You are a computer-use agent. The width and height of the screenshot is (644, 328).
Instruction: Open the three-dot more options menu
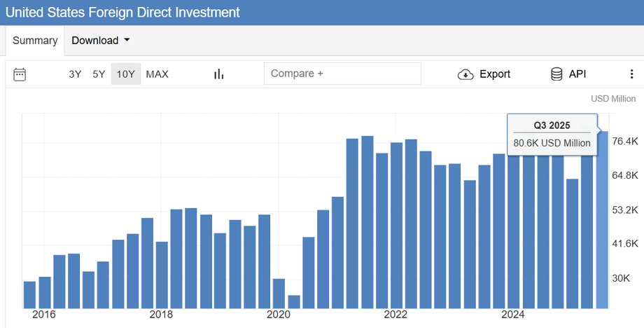click(x=631, y=74)
